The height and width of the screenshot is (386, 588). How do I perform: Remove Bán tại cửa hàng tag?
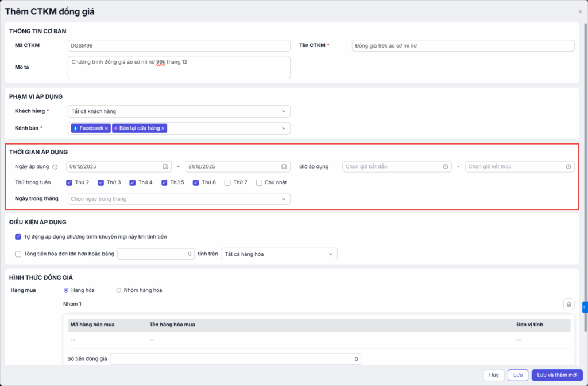[163, 128]
